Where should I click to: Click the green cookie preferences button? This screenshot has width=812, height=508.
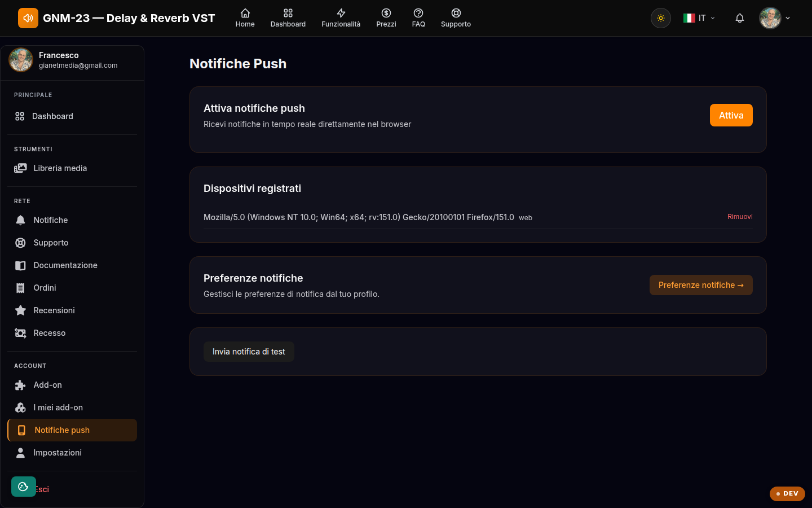coord(24,487)
